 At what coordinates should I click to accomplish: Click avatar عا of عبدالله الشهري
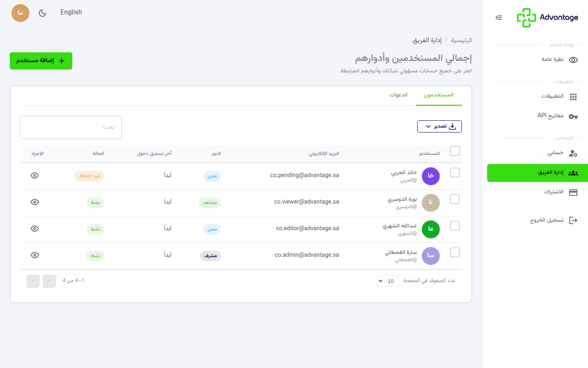[x=431, y=229]
